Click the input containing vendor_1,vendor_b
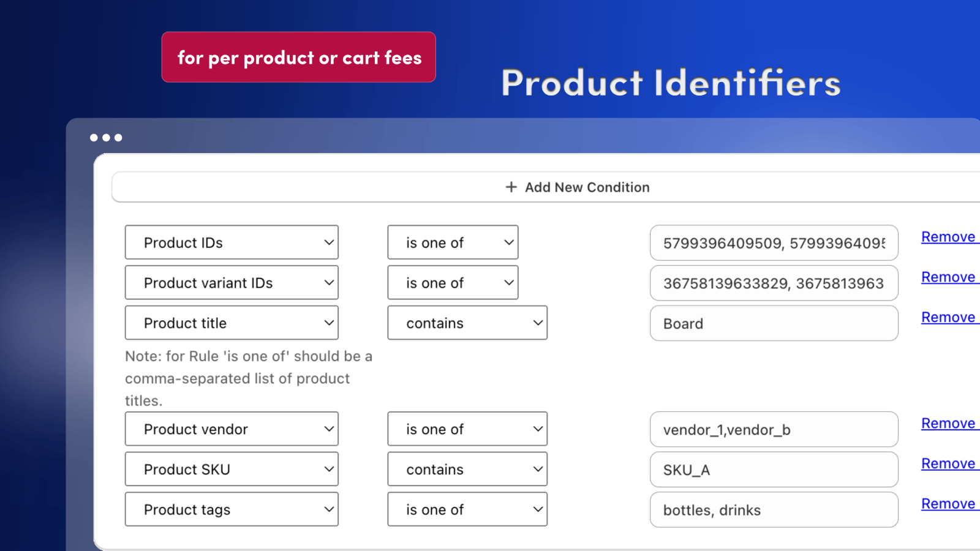 [774, 429]
